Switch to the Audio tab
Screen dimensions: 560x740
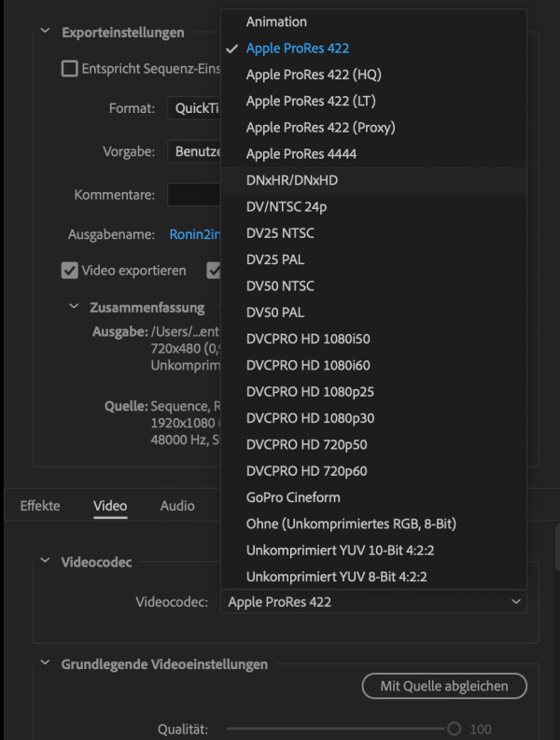pyautogui.click(x=177, y=506)
